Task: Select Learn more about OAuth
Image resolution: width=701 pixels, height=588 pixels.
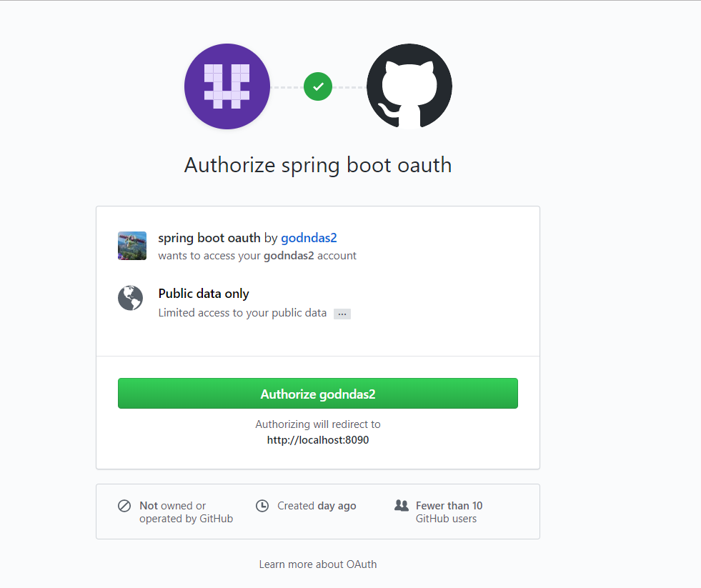Action: pos(317,564)
